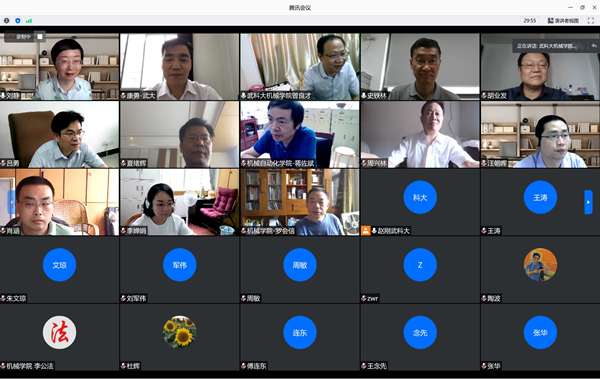Open the meeting info icon
The height and width of the screenshot is (380, 600).
(7, 21)
